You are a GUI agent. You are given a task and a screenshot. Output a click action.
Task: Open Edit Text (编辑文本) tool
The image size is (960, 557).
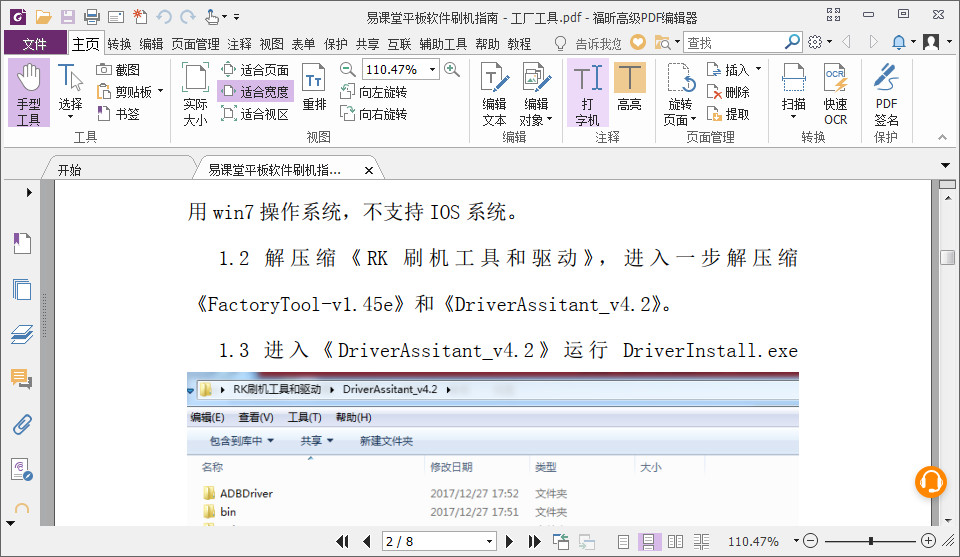(x=494, y=93)
